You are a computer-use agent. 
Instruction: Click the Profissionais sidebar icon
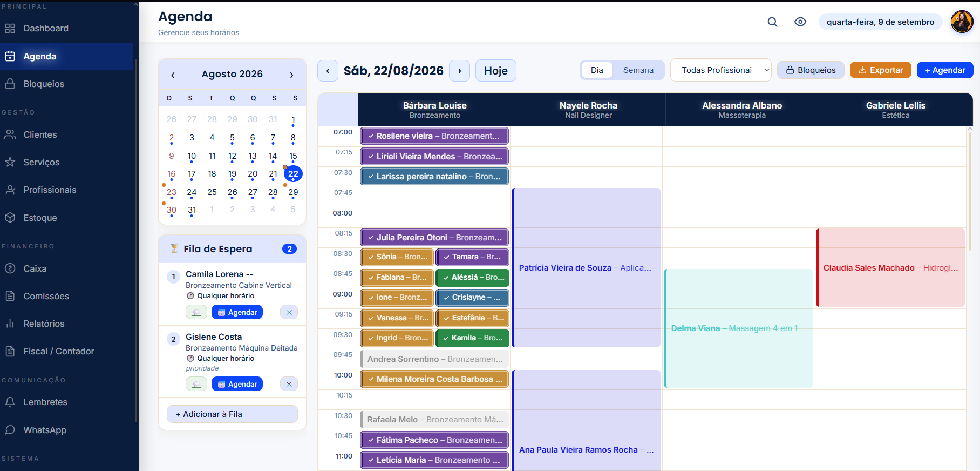point(10,190)
